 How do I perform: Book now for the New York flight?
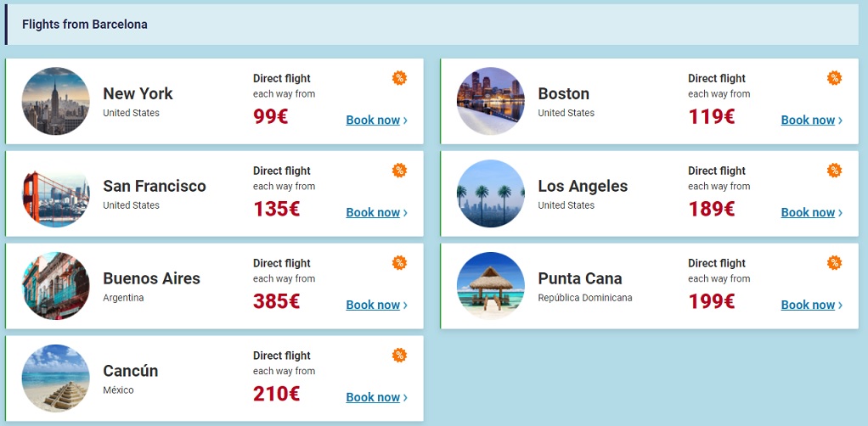[x=376, y=120]
